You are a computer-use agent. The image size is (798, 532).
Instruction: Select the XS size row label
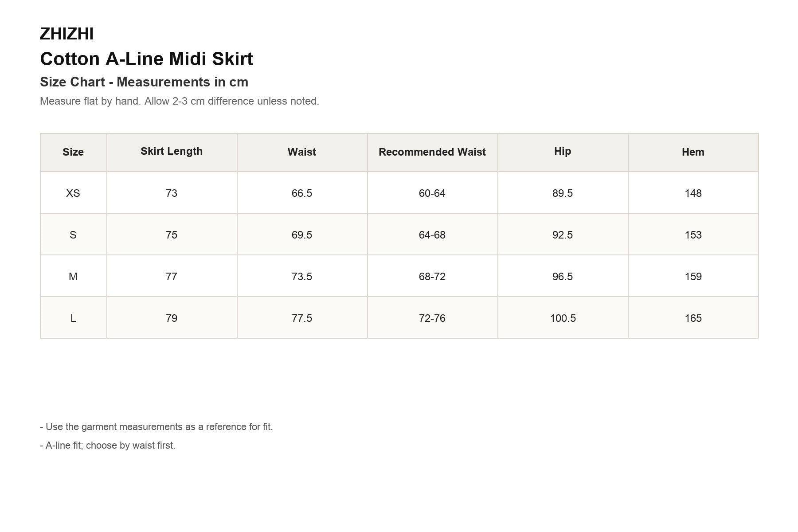click(x=73, y=193)
